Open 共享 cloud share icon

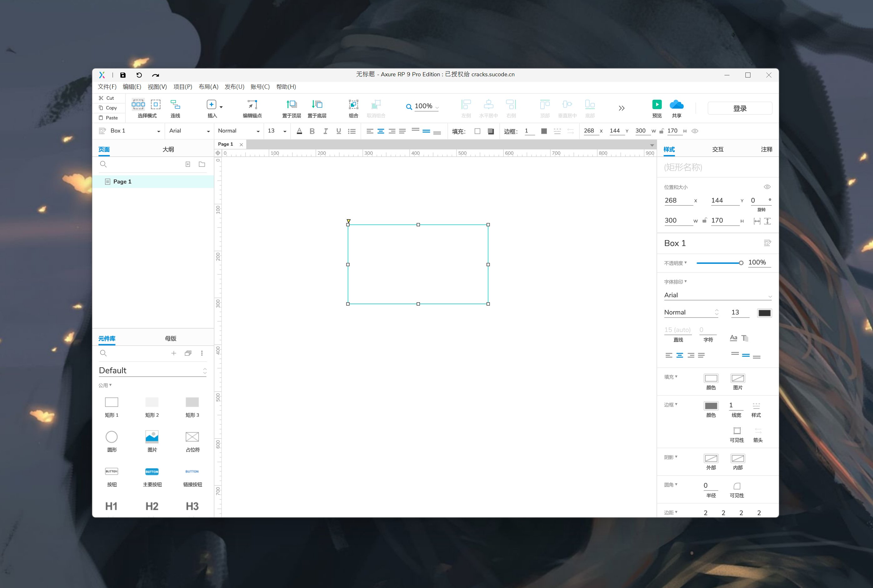point(677,104)
